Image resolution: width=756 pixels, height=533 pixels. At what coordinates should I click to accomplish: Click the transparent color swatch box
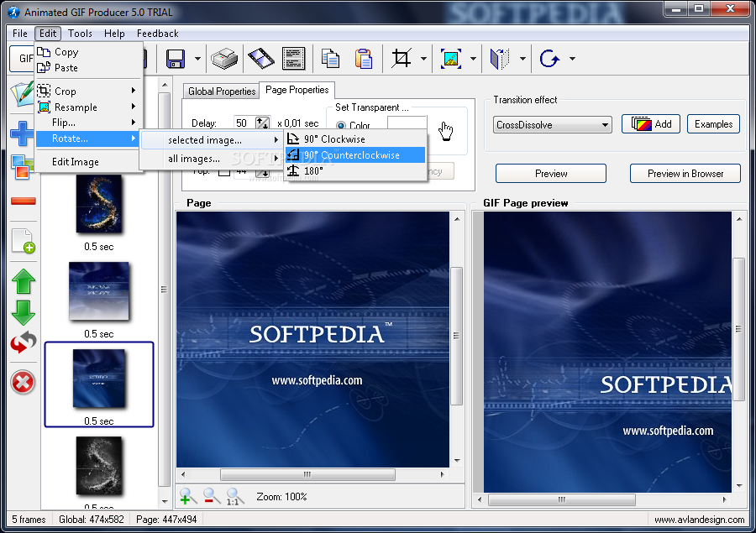pyautogui.click(x=407, y=123)
